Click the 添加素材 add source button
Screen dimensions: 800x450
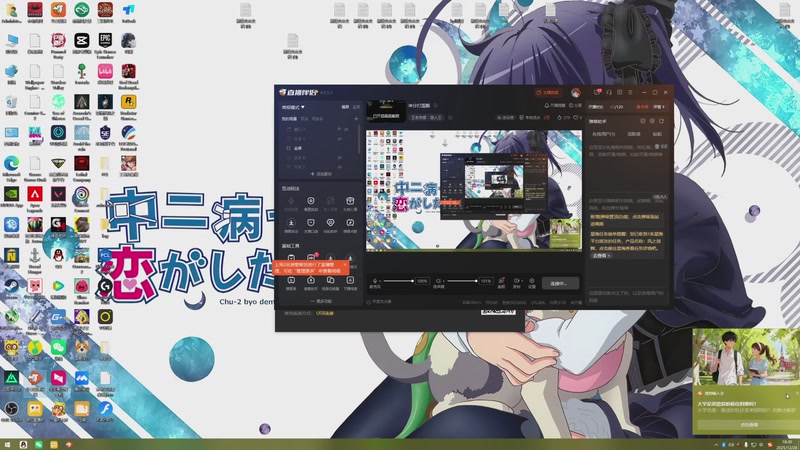click(x=321, y=174)
